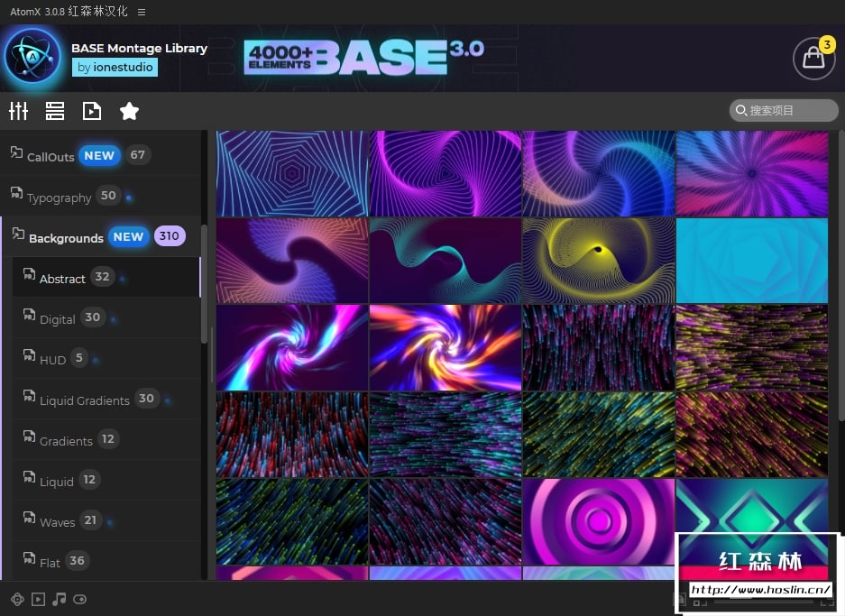This screenshot has width=845, height=616.
Task: Select the Digital subcategory
Action: (106, 318)
